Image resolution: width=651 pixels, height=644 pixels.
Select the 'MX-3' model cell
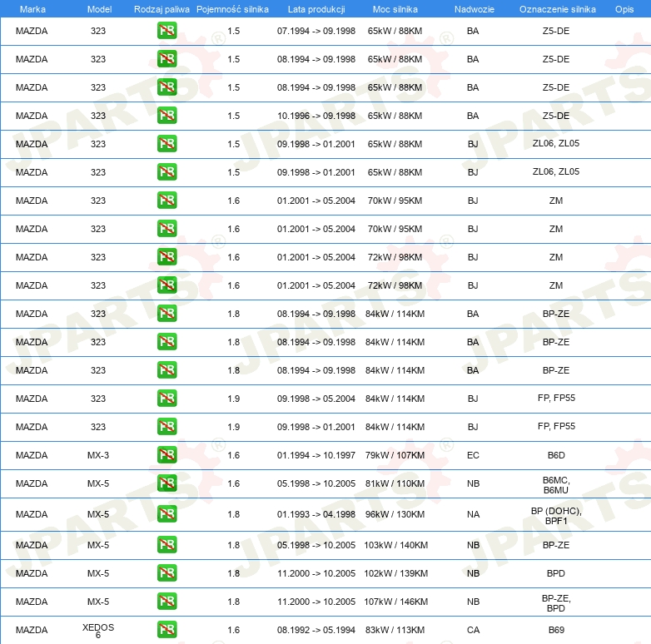(x=98, y=455)
